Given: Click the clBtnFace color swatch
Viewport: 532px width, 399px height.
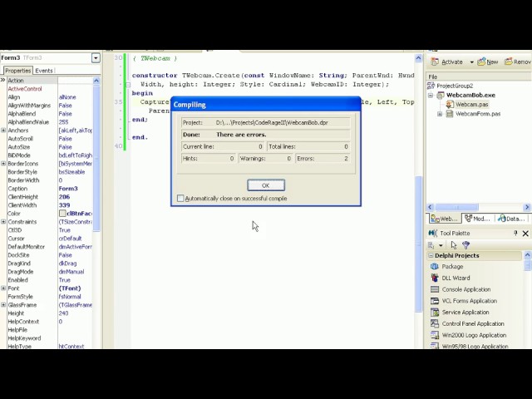Looking at the screenshot, I should pos(62,214).
